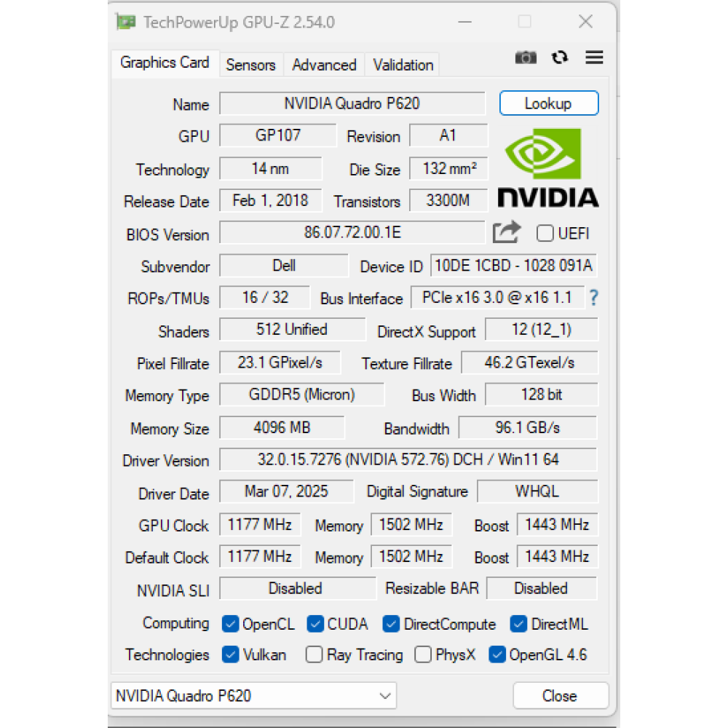The image size is (728, 728).
Task: Open the hamburger menu
Action: (x=594, y=58)
